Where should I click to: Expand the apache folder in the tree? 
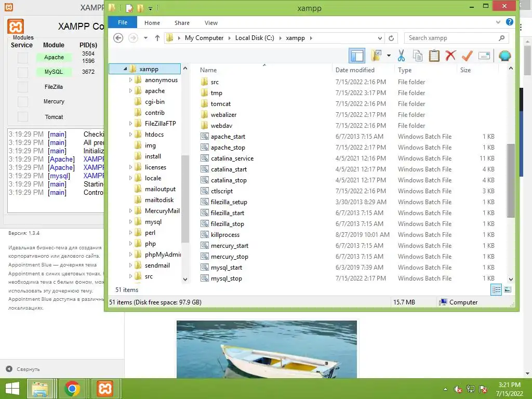(130, 90)
